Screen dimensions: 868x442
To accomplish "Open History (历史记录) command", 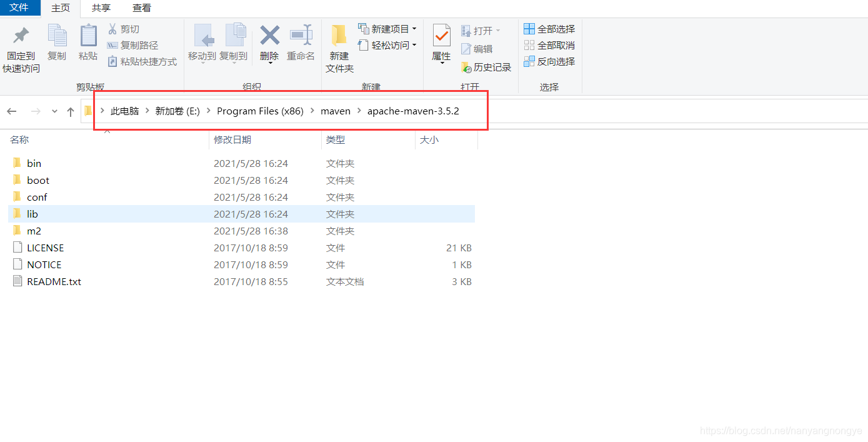I will click(486, 67).
